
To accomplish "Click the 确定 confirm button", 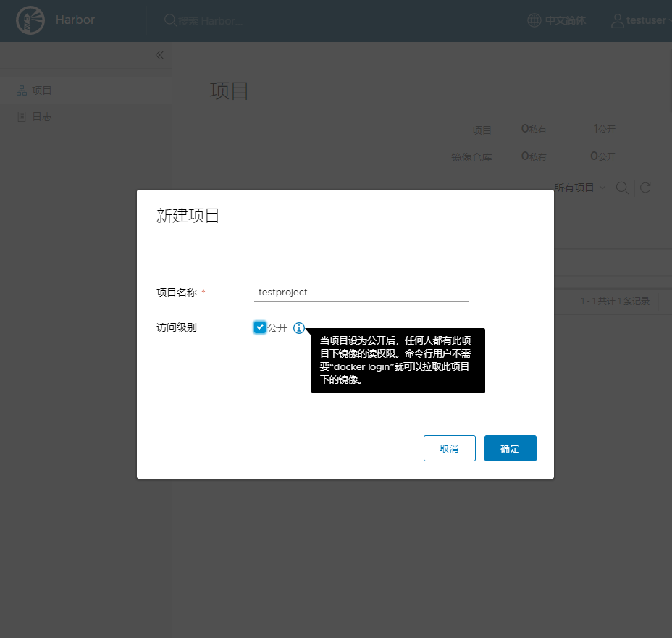I will coord(510,448).
